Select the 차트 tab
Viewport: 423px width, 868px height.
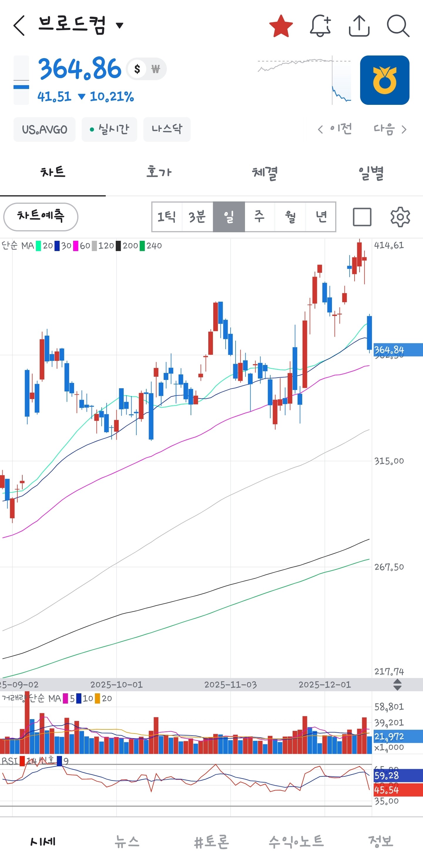[53, 173]
